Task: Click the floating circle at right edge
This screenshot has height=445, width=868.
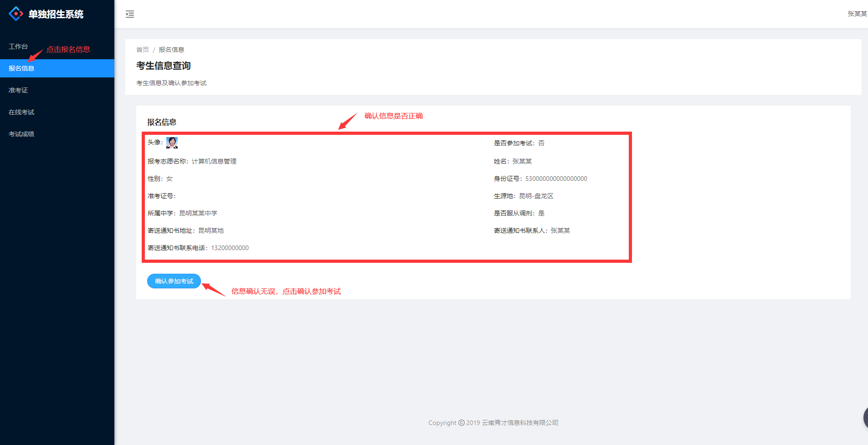Action: (865, 417)
